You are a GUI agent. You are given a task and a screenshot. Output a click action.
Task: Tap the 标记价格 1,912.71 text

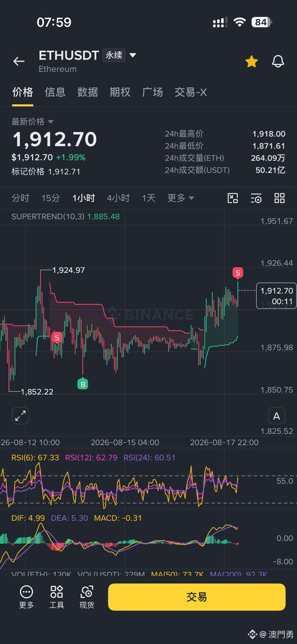click(46, 172)
